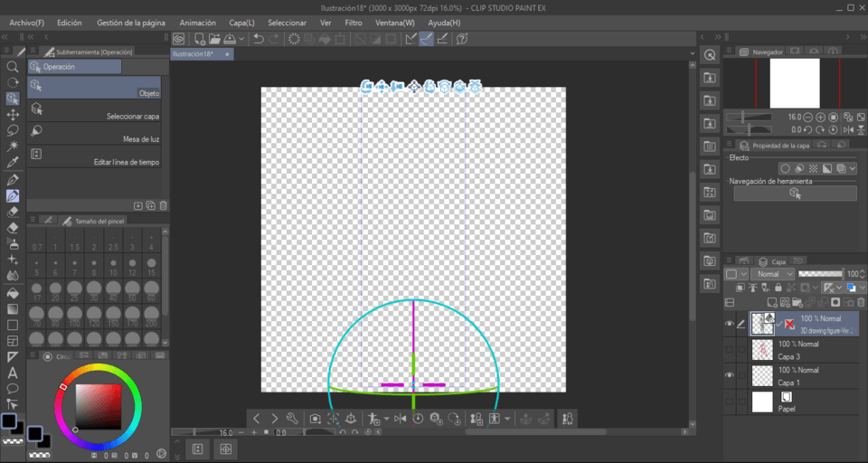Open the Edición menu
The image size is (868, 463).
pyautogui.click(x=70, y=23)
